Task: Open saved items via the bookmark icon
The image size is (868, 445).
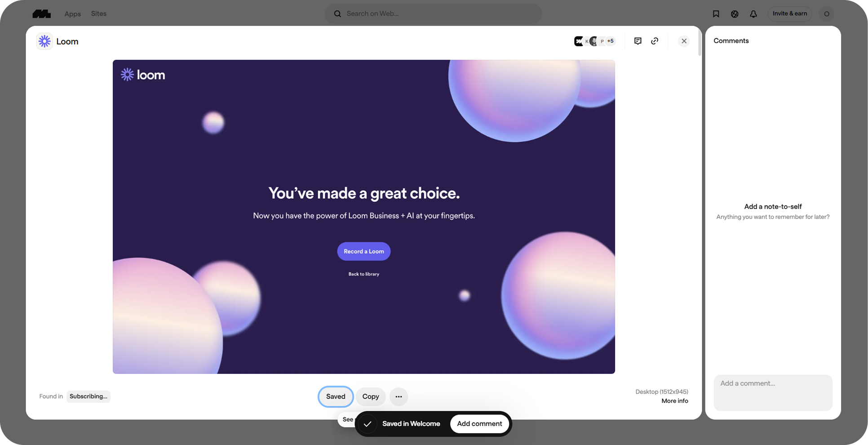Action: click(x=716, y=14)
